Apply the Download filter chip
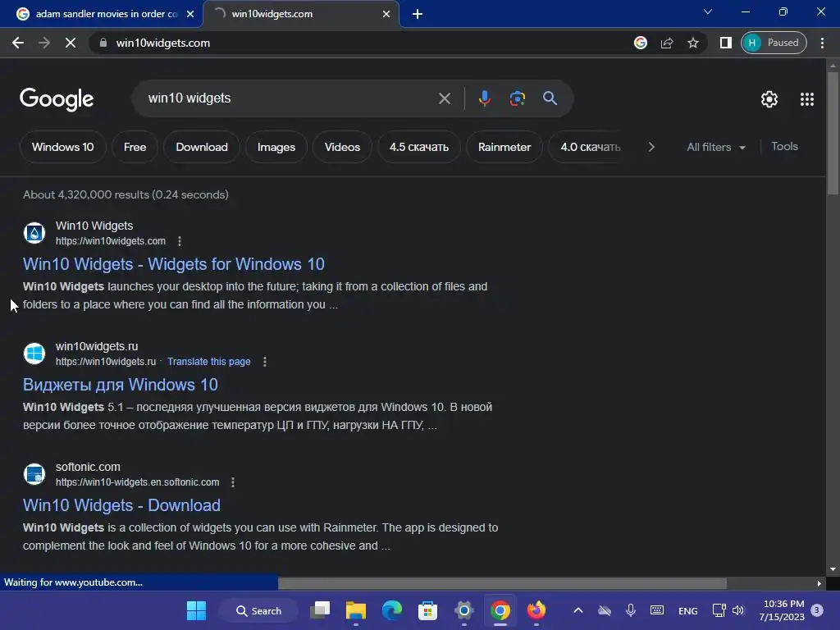840x630 pixels. click(202, 147)
